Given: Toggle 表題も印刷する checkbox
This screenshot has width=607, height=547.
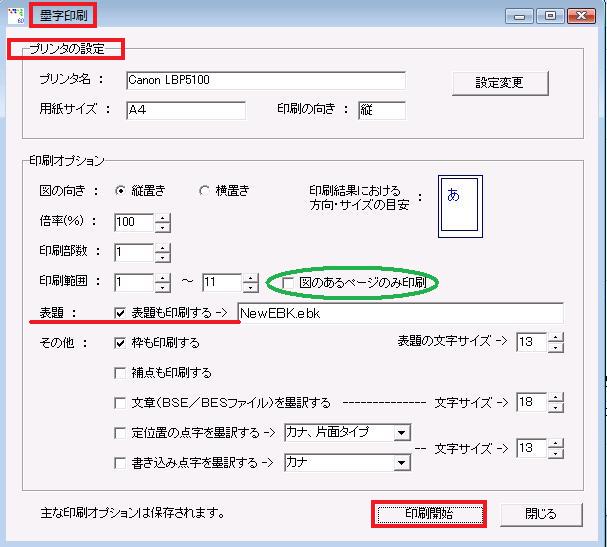Looking at the screenshot, I should coord(121,313).
